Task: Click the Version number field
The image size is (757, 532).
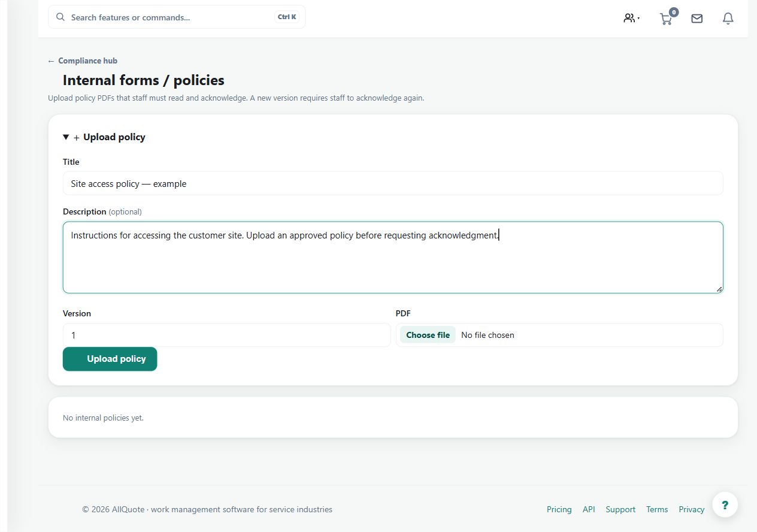Action: pyautogui.click(x=226, y=335)
